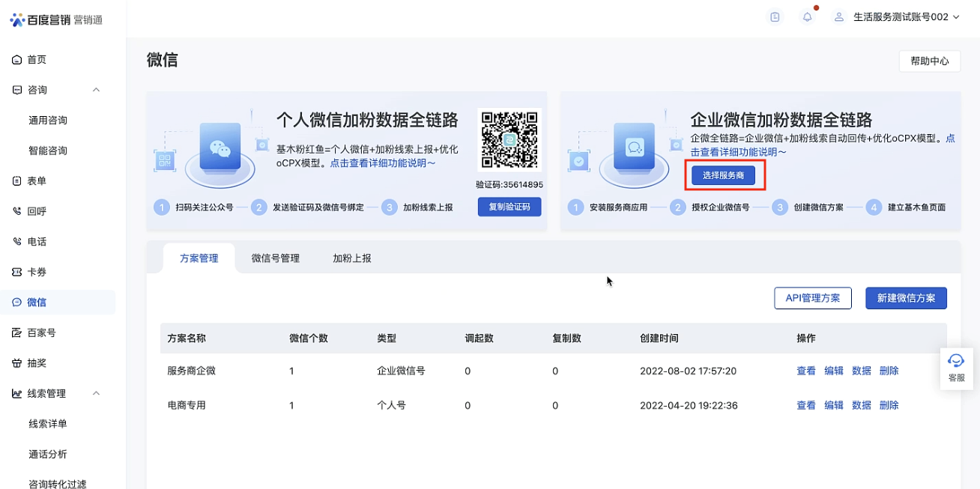Viewport: 980px width, 489px height.
Task: Click the WeChat QR code image
Action: [x=509, y=140]
